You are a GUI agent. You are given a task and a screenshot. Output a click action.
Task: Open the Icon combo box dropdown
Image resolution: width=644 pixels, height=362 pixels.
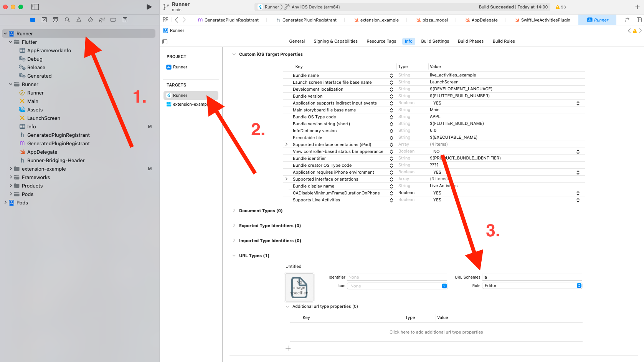(x=444, y=286)
